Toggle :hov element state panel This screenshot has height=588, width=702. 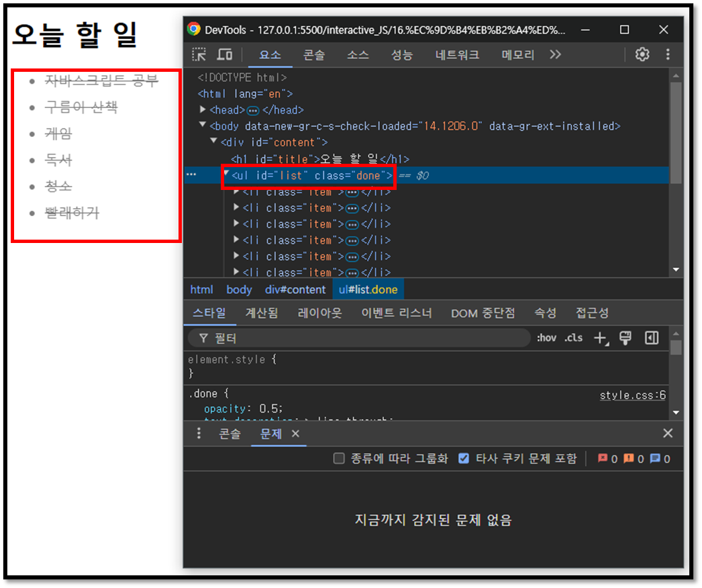pos(546,338)
